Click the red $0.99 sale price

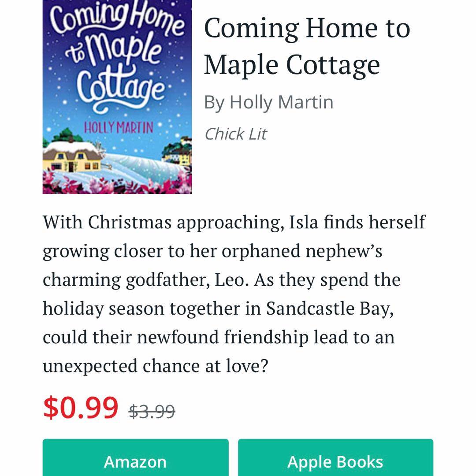81,408
